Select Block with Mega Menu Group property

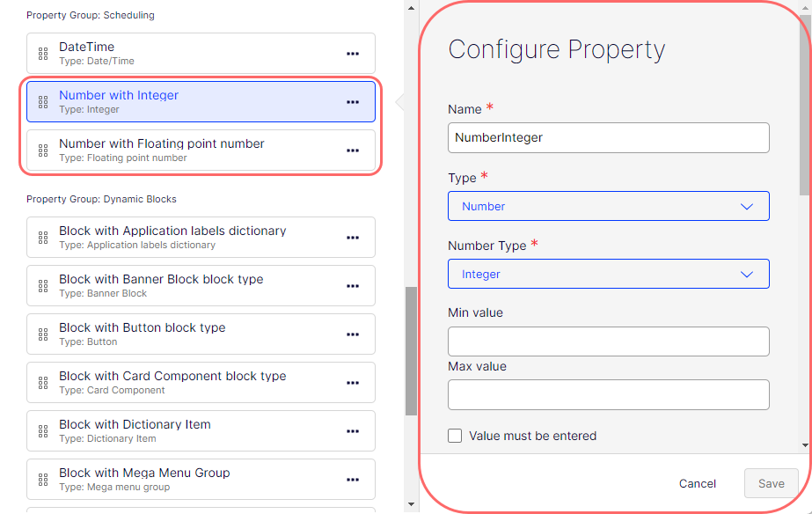201,480
